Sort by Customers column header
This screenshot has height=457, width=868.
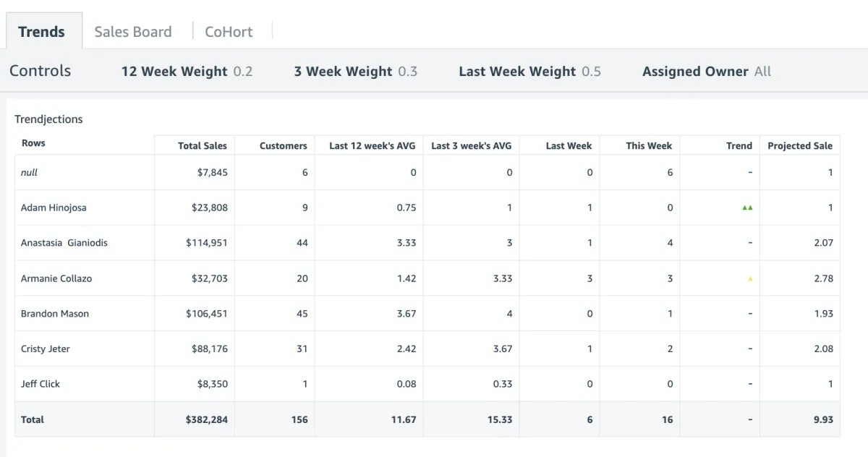(283, 146)
